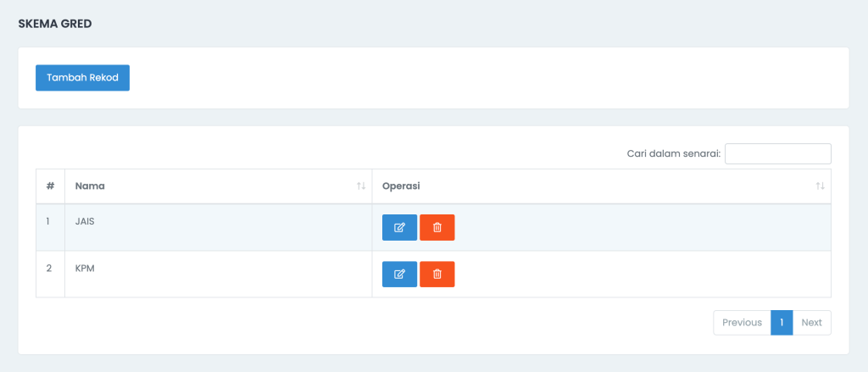The image size is (868, 372).
Task: Click the Cari dalam senarai label
Action: point(674,154)
